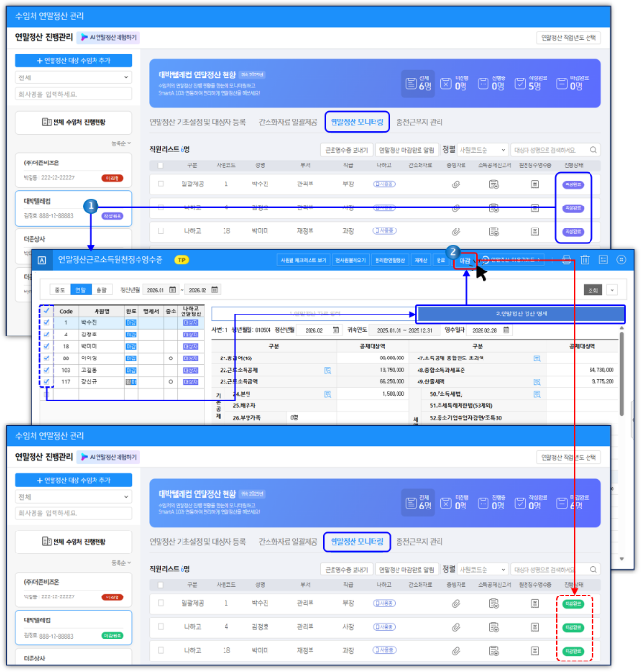Click the detail icon on 49.산출세액 row
Screen dimensions: 644x672
(x=537, y=381)
